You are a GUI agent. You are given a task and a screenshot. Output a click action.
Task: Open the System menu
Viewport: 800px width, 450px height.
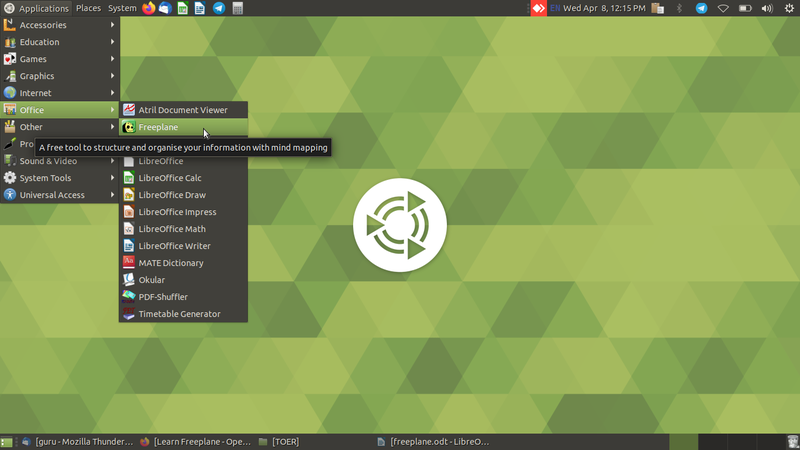point(122,8)
